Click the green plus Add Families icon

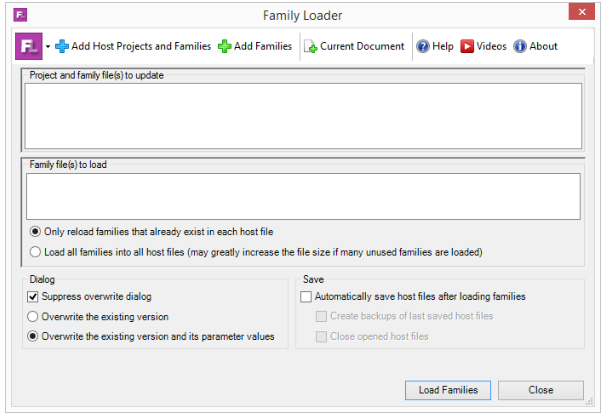coord(225,46)
